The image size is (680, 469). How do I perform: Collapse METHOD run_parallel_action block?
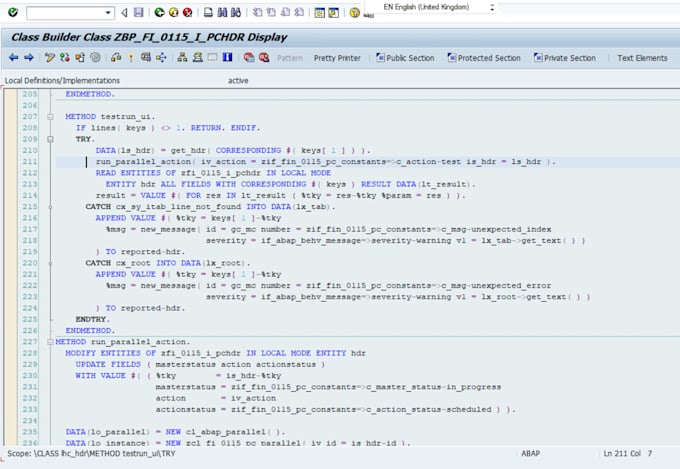(x=50, y=342)
